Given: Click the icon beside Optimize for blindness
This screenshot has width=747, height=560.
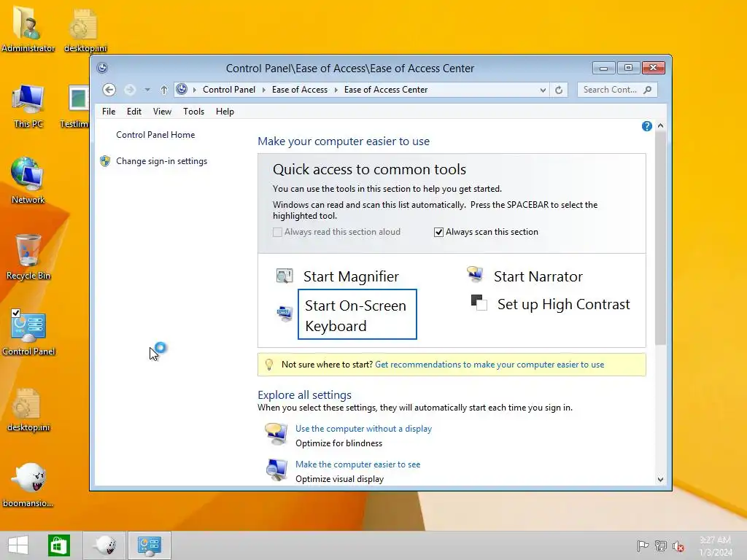Looking at the screenshot, I should (276, 434).
